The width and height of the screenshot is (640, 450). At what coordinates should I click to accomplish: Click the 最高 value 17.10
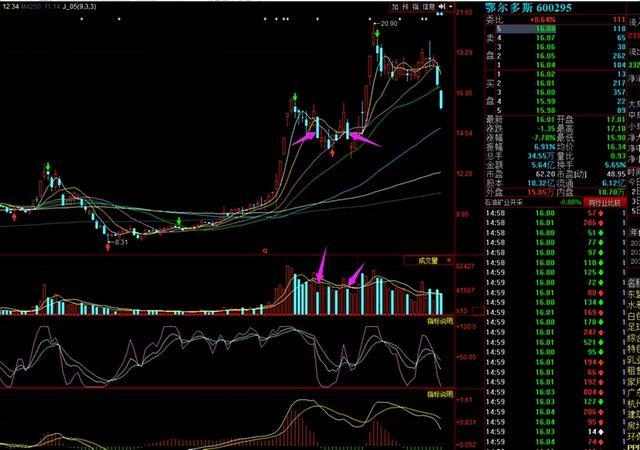pyautogui.click(x=616, y=129)
